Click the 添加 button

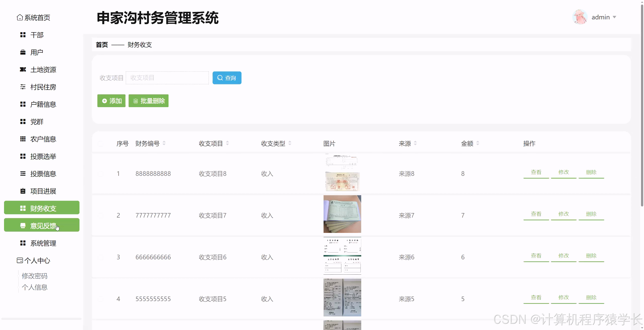[x=111, y=101]
